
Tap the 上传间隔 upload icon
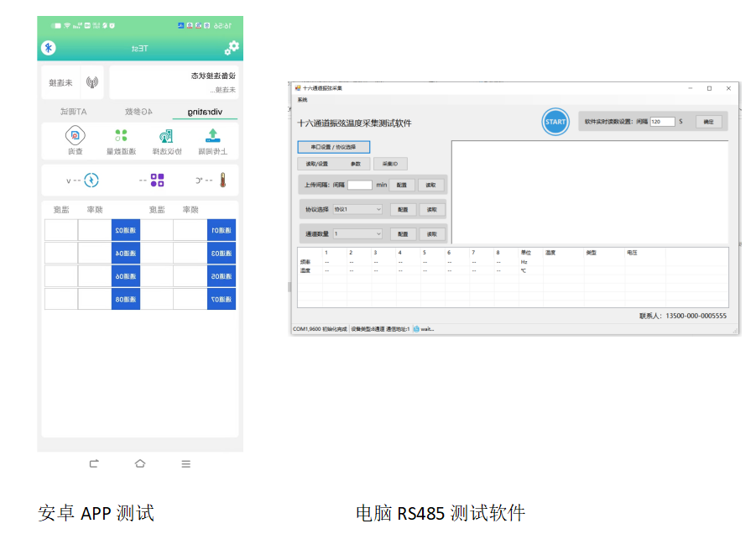coord(212,136)
